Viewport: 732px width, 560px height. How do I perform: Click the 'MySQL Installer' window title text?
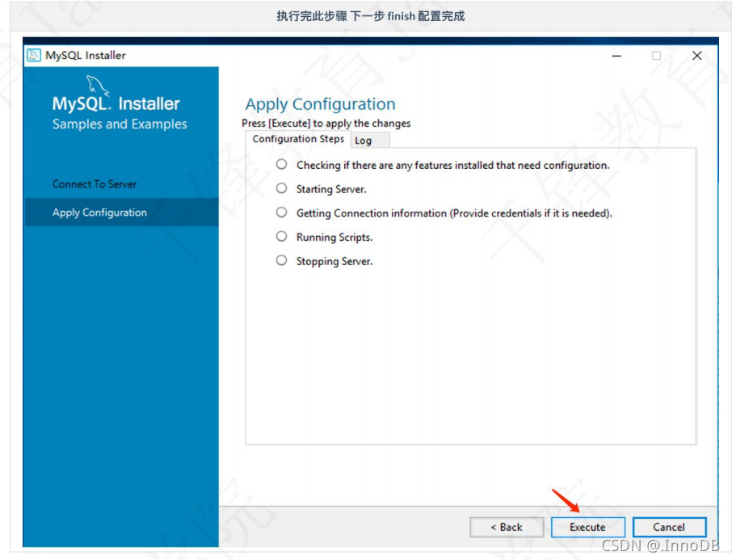(86, 55)
